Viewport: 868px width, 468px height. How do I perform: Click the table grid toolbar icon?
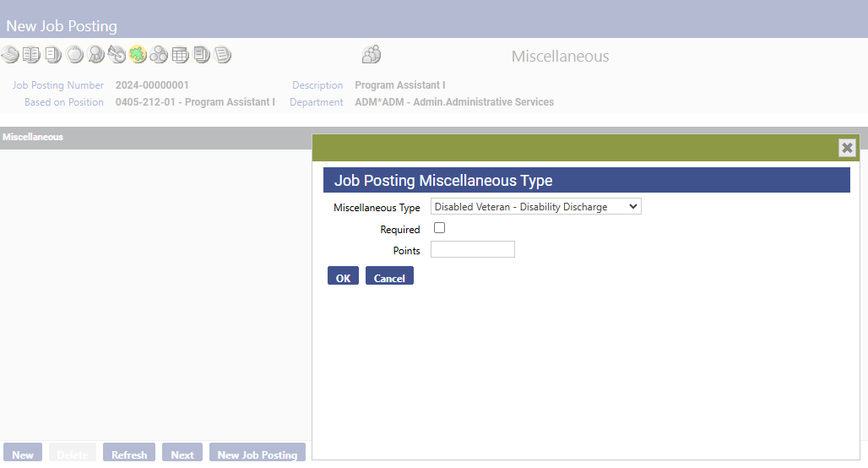(x=180, y=55)
